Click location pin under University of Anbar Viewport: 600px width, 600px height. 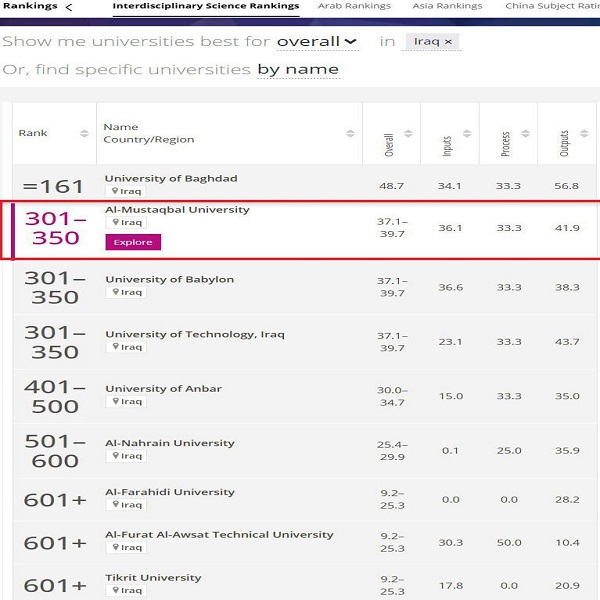coord(115,401)
